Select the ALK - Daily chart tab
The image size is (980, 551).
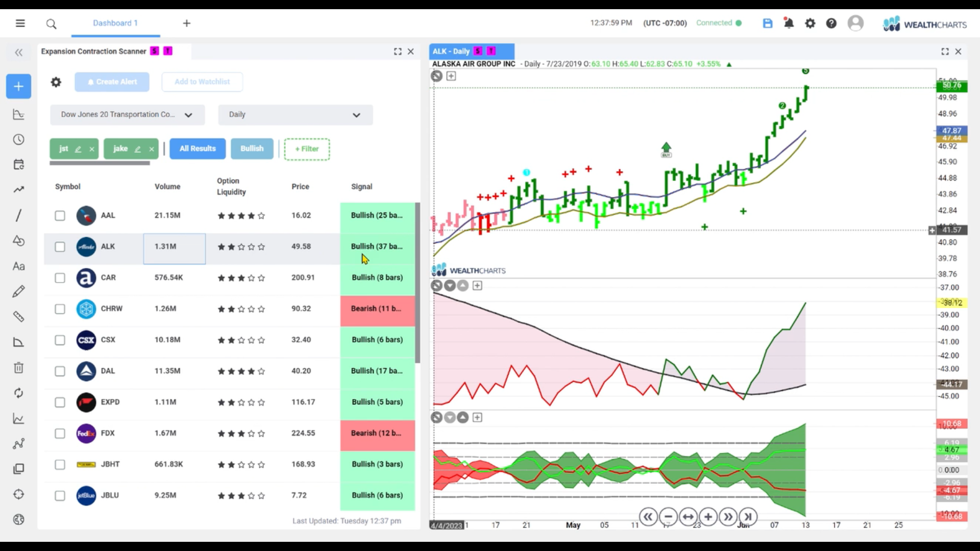pos(472,52)
